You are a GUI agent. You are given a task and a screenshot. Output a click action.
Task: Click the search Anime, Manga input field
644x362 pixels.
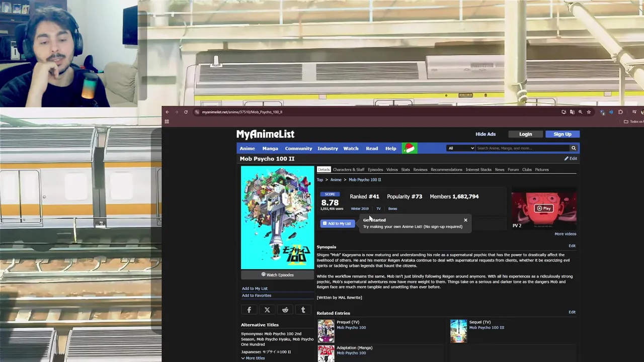coord(522,148)
